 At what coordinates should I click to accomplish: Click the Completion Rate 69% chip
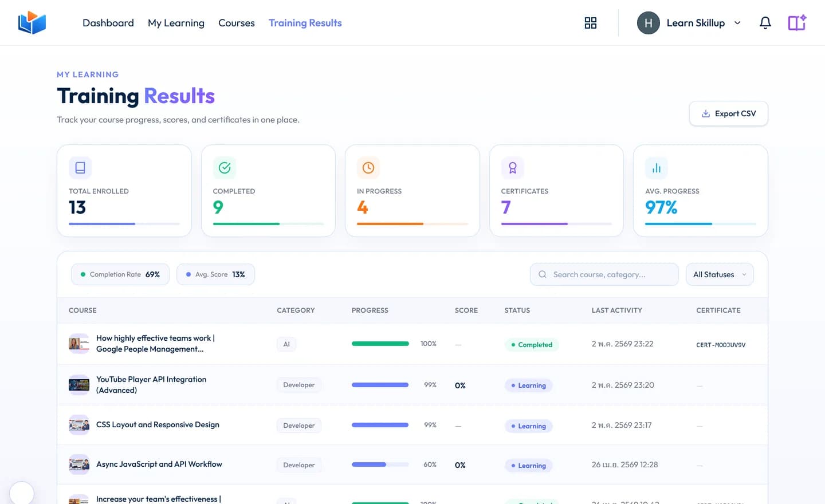pyautogui.click(x=120, y=274)
